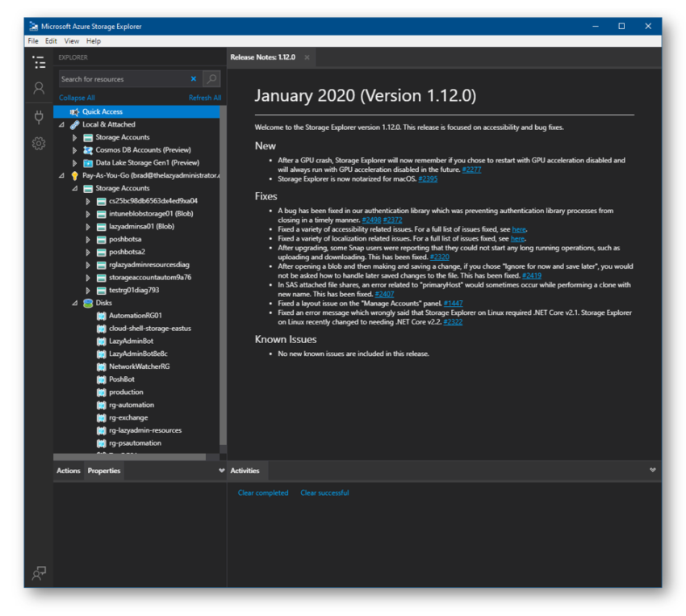This screenshot has width=686, height=616.
Task: Select the cs25bc98db6563dx4ed9xa04 account
Action: click(x=153, y=201)
